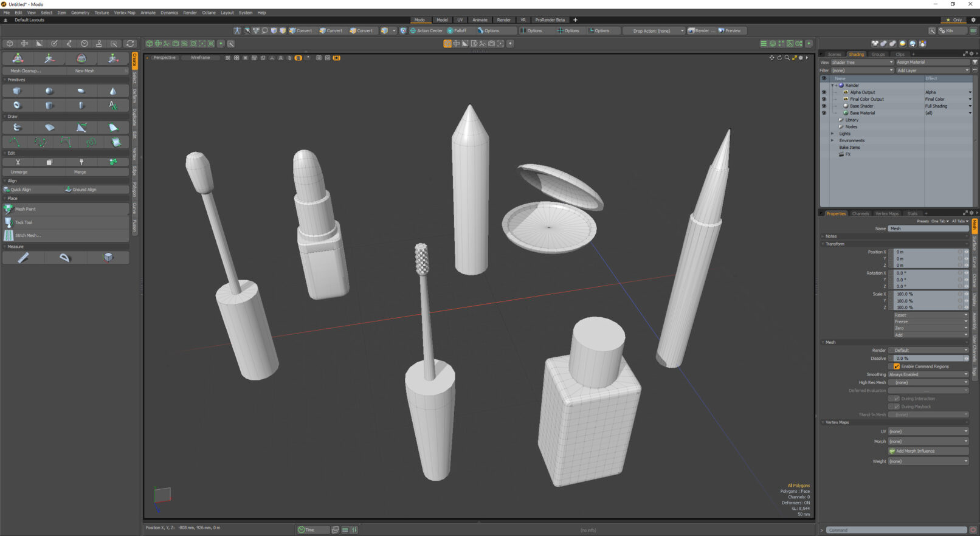Screen dimensions: 980x536
Task: Click the Dissolve percentage slider field
Action: [x=928, y=359]
